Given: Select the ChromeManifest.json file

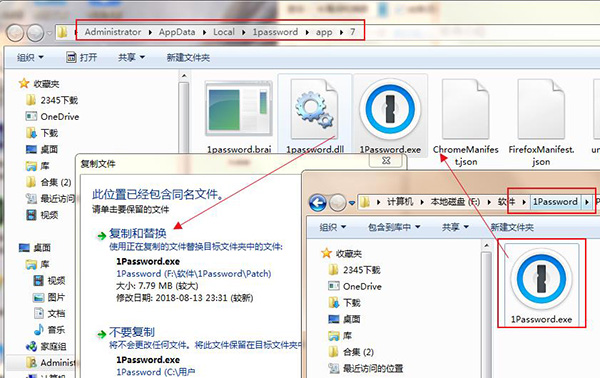Looking at the screenshot, I should click(x=466, y=122).
